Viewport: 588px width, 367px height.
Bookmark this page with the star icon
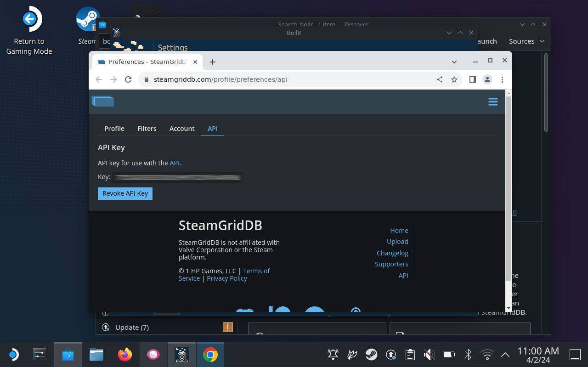(454, 79)
